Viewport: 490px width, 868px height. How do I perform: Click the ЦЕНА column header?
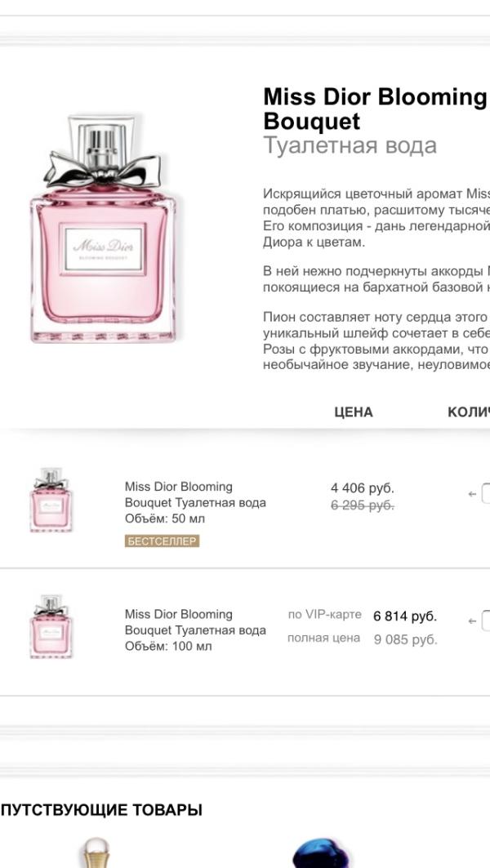(353, 412)
